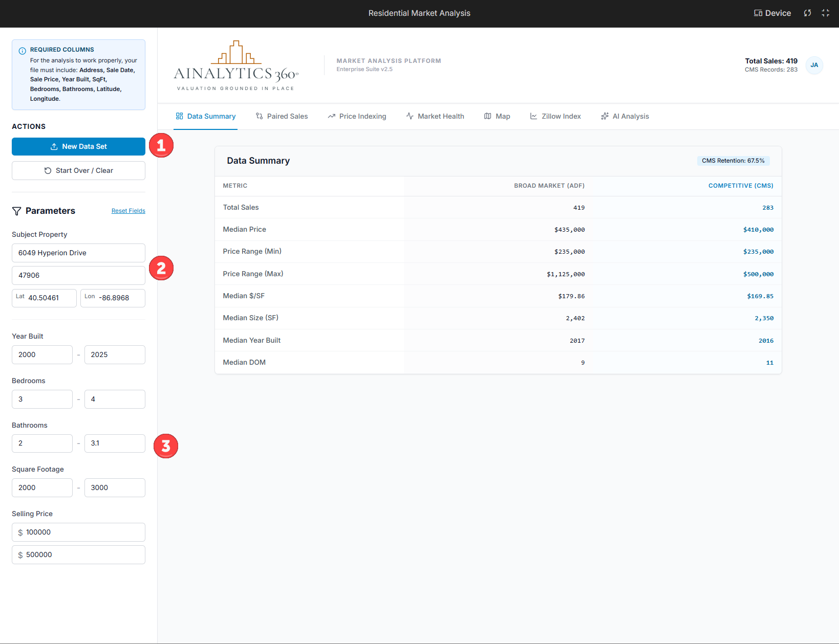Click the filter icon beside Parameters
The image size is (839, 644).
coord(17,211)
